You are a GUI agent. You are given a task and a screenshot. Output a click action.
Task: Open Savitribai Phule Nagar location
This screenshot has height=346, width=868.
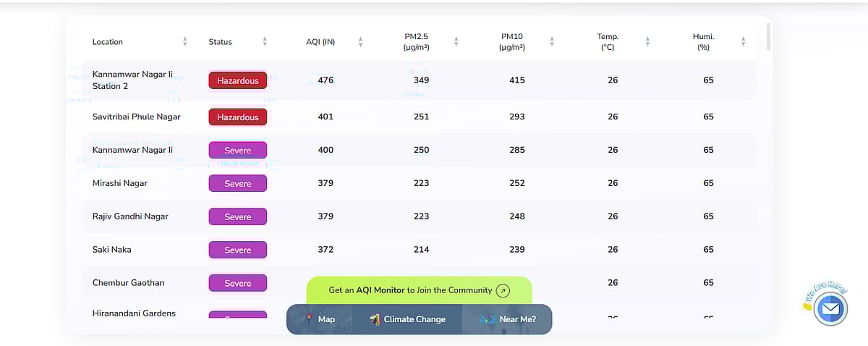(136, 117)
